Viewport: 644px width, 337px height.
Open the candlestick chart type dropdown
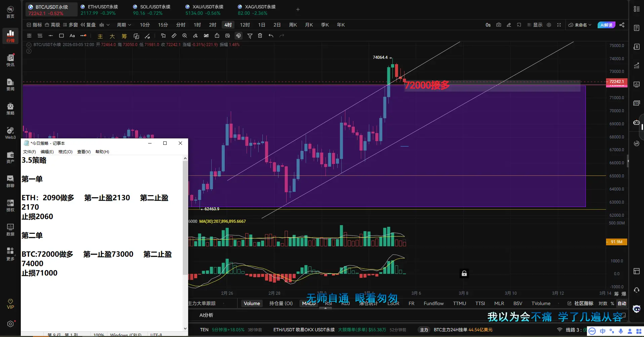[x=104, y=25]
